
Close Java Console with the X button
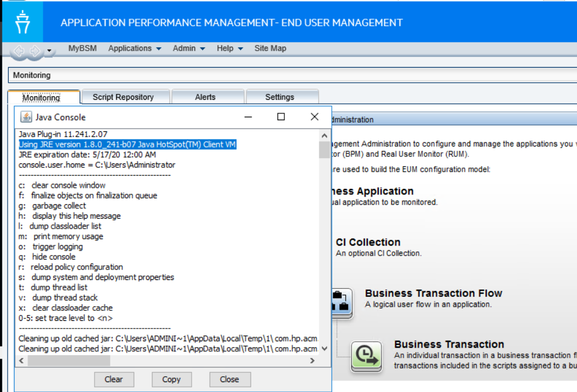coord(314,117)
